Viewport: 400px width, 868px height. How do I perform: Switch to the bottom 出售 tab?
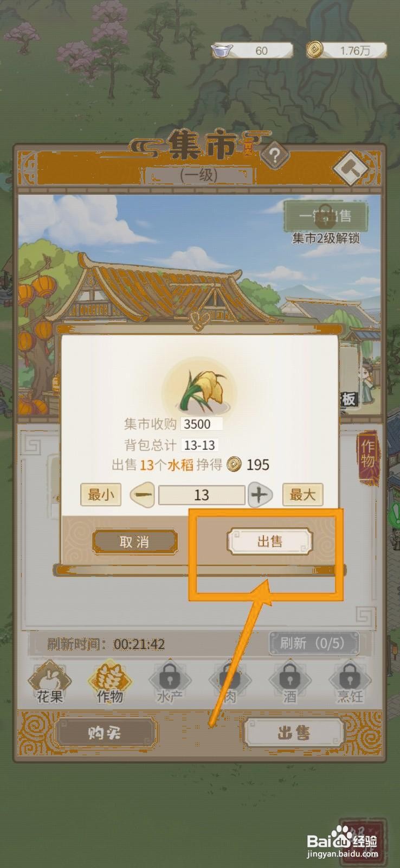point(294,733)
